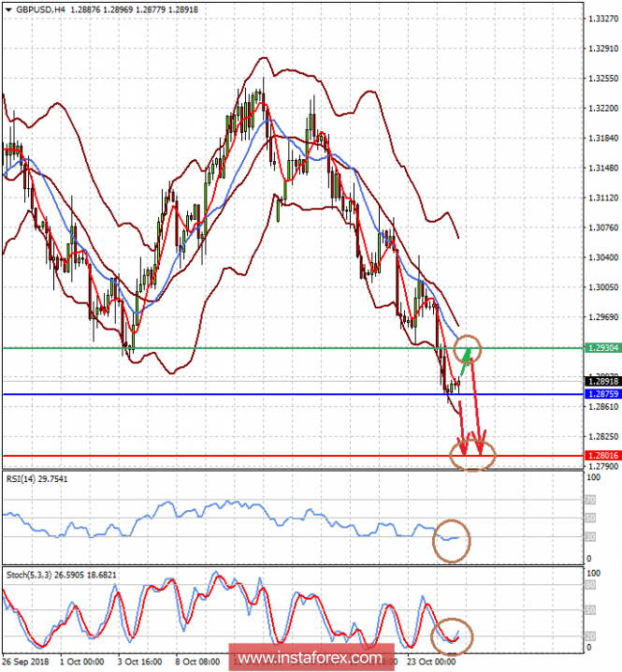622x672 pixels.
Task: Click the 1.33270 price axis label
Action: coord(603,19)
